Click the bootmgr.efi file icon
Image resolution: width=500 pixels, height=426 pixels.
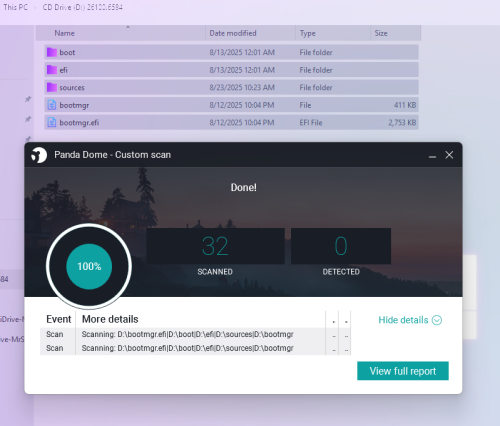pyautogui.click(x=52, y=122)
